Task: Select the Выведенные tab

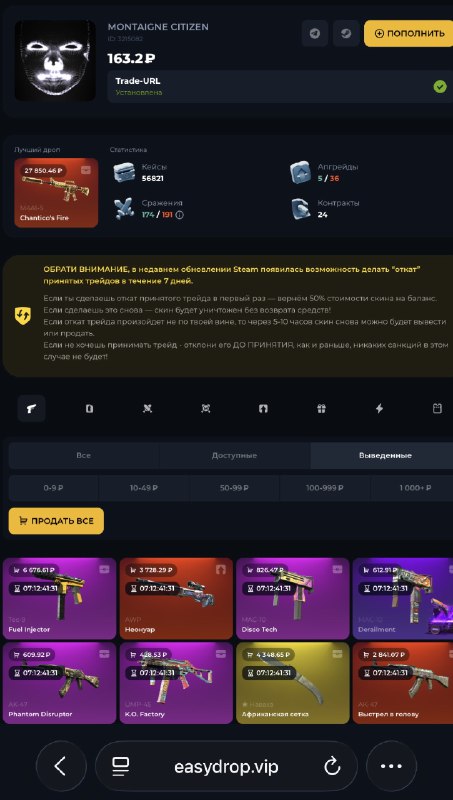Action: 385,456
